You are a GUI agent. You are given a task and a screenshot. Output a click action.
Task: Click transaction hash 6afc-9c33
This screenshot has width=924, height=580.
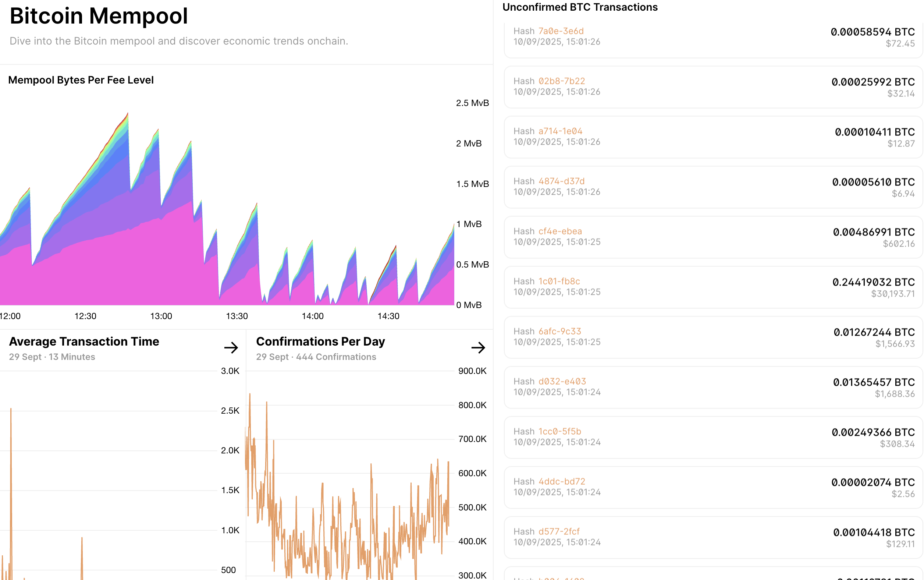point(560,332)
